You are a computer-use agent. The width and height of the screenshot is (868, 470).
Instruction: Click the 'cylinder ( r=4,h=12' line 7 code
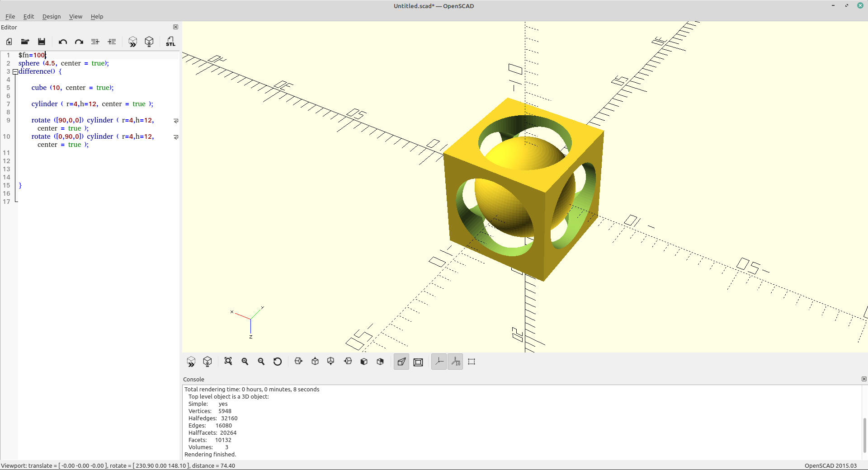point(92,104)
